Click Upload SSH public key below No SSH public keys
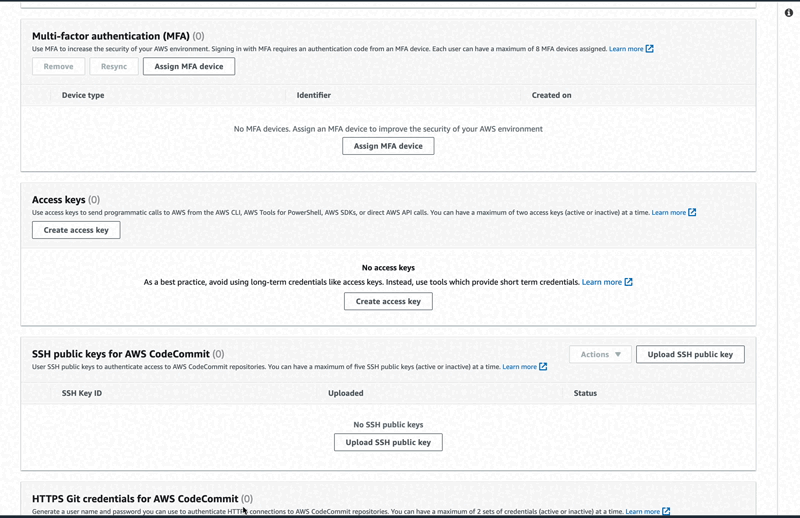The height and width of the screenshot is (518, 800). [388, 442]
